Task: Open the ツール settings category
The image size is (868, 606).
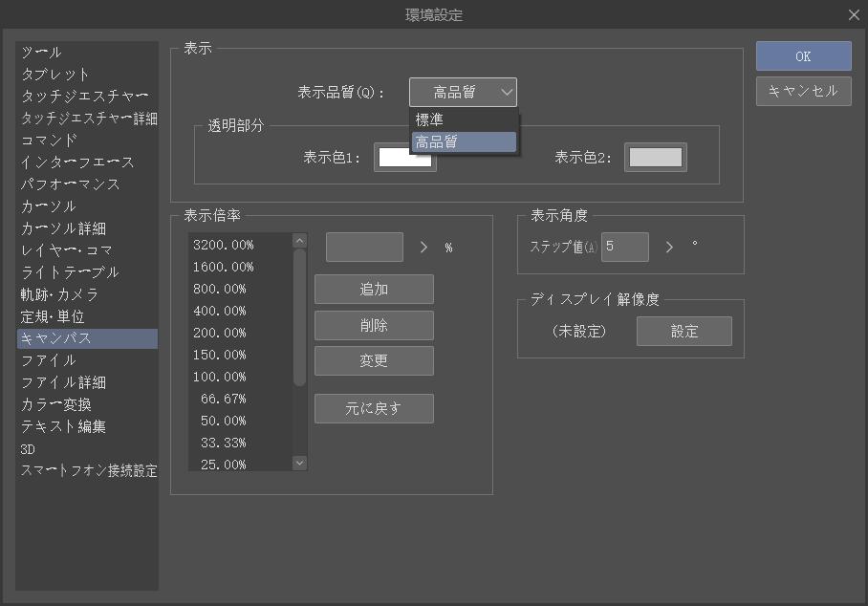Action: (x=87, y=53)
